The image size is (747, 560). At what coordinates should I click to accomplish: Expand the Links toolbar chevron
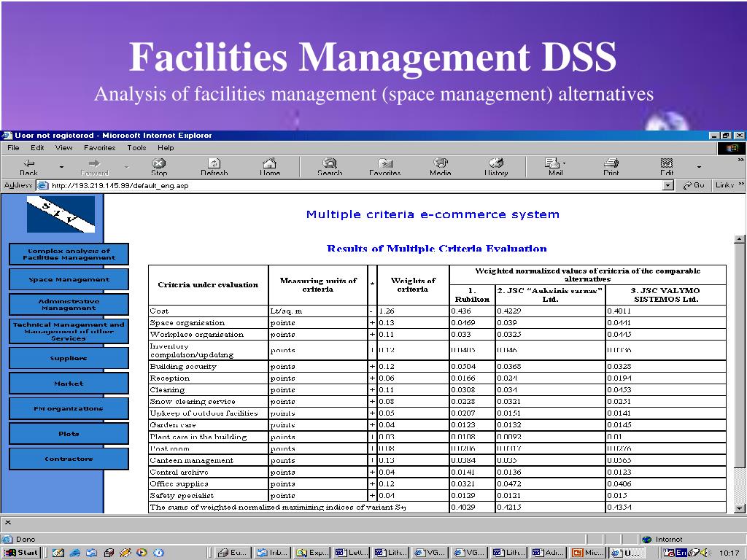click(x=741, y=184)
